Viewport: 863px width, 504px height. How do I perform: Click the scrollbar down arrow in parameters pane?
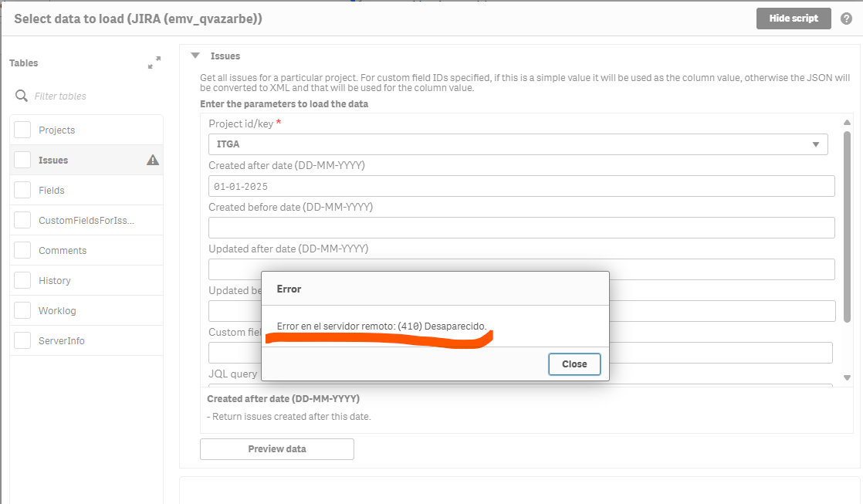tap(847, 377)
